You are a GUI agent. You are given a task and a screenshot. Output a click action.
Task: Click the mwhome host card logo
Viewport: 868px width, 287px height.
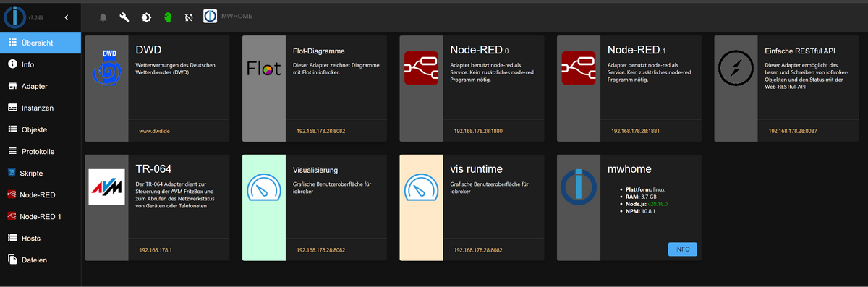tap(579, 187)
